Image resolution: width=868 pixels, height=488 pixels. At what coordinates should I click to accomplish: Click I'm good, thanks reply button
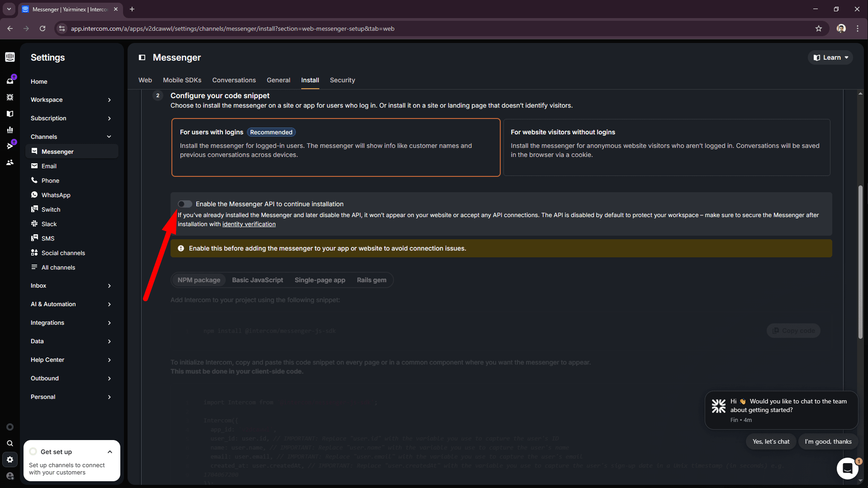tap(828, 441)
